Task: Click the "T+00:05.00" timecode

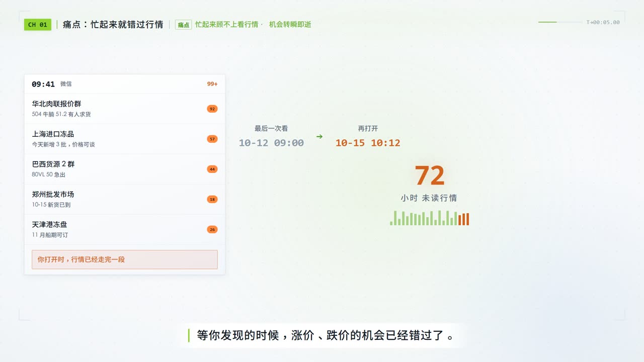Action: [x=603, y=22]
